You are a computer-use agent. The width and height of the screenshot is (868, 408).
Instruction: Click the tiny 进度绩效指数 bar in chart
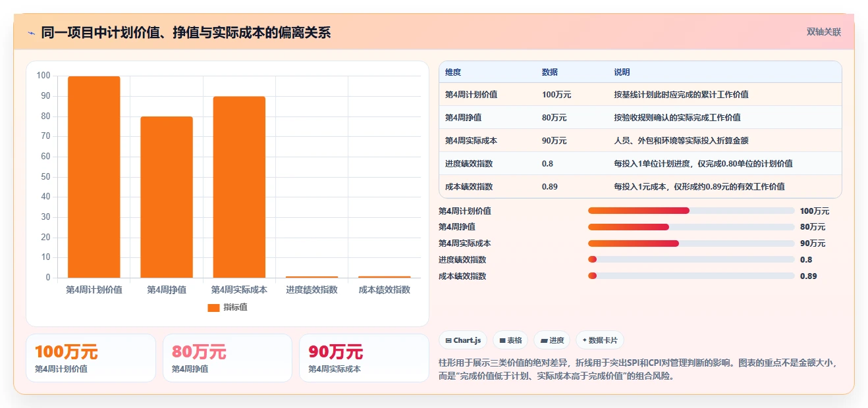pos(312,277)
